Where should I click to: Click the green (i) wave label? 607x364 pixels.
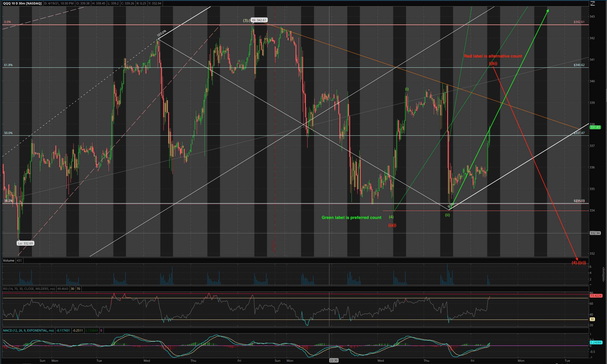pyautogui.click(x=407, y=89)
